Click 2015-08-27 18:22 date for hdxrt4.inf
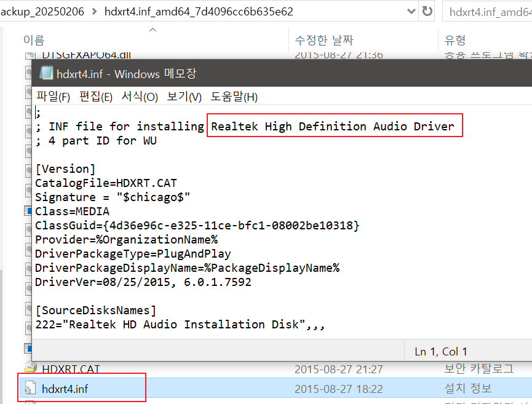Image resolution: width=532 pixels, height=404 pixels. coord(339,389)
